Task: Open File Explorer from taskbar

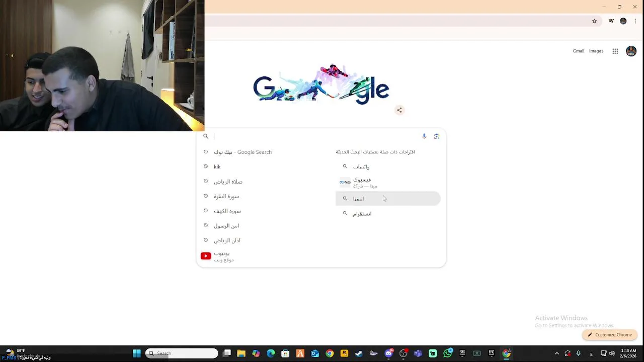Action: point(241,353)
